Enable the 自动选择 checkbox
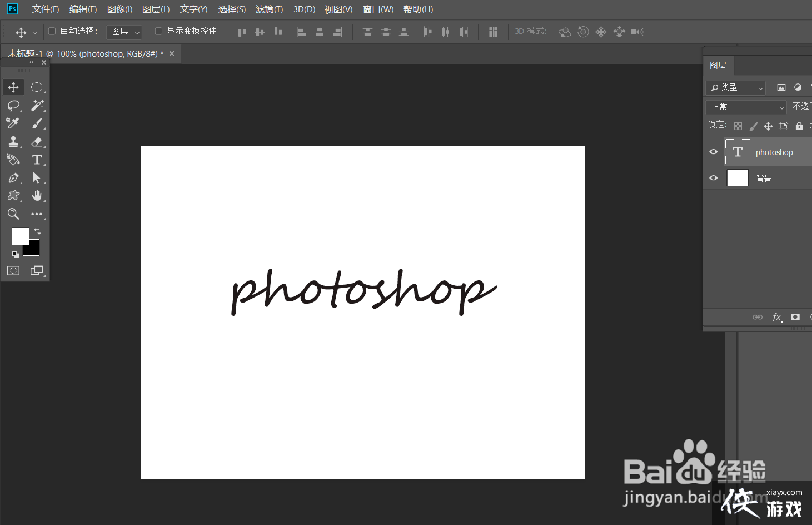The width and height of the screenshot is (812, 525). [51, 31]
